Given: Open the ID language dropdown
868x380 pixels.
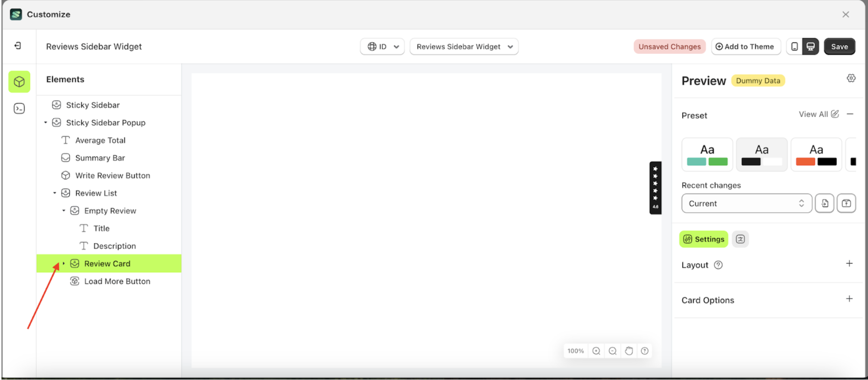Looking at the screenshot, I should tap(382, 46).
